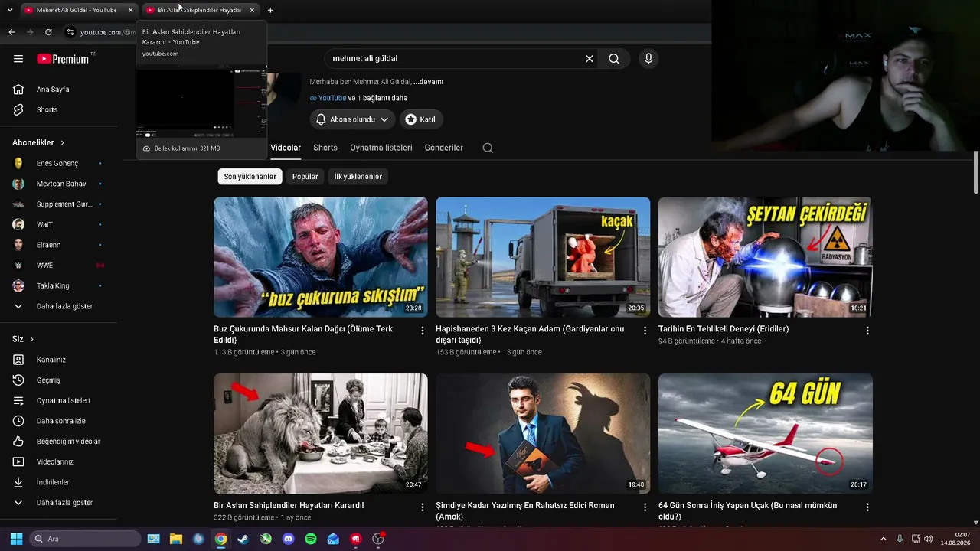Open the Hapishaneden 3 Kez Kaçan Adam title
Viewport: 980px width, 551px height.
(530, 334)
